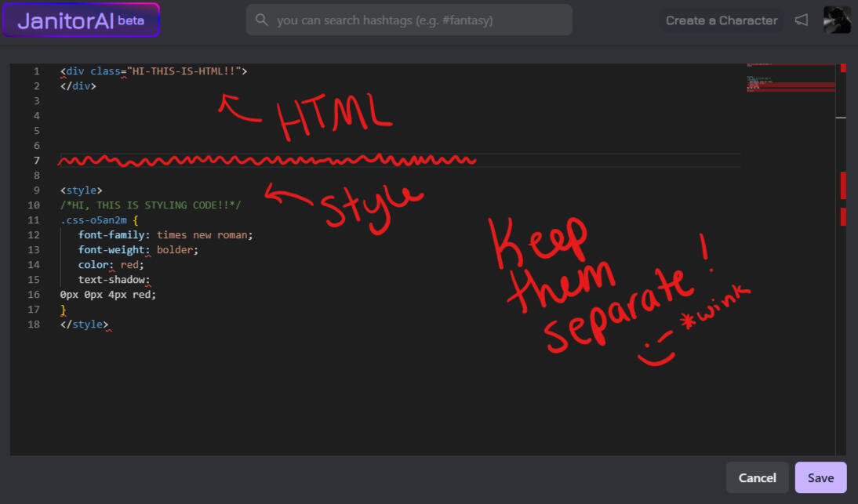Select Create a Character

[722, 20]
